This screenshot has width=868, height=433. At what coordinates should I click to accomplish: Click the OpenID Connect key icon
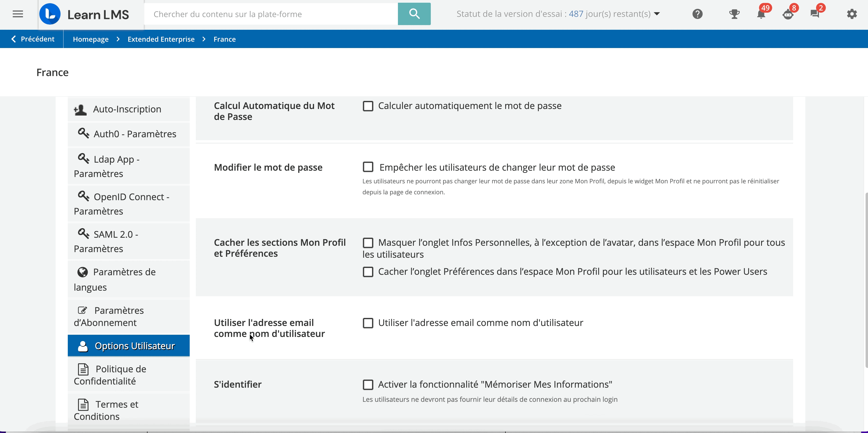pos(83,196)
